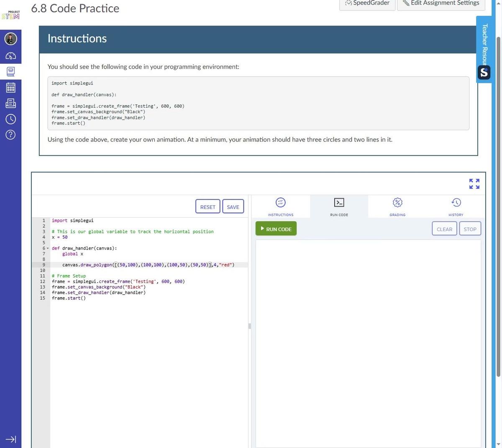Toggle fullscreen for the code environment
Screen dimensions: 502x448
click(x=474, y=184)
